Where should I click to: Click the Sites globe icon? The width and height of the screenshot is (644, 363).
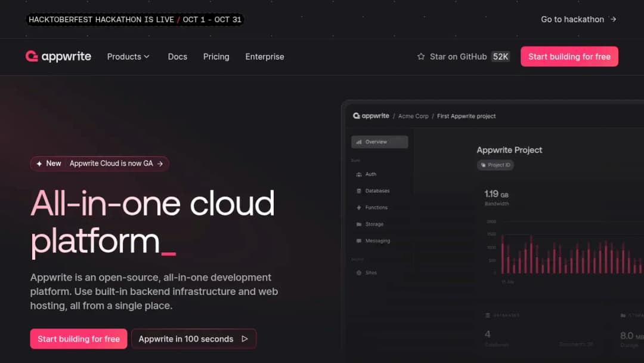pos(359,273)
